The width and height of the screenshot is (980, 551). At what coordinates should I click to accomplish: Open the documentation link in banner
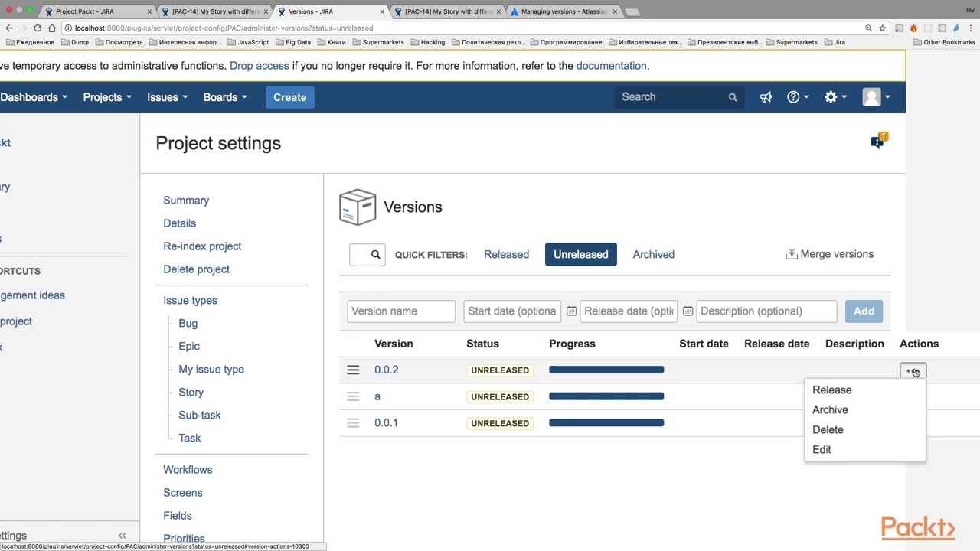[x=611, y=66]
